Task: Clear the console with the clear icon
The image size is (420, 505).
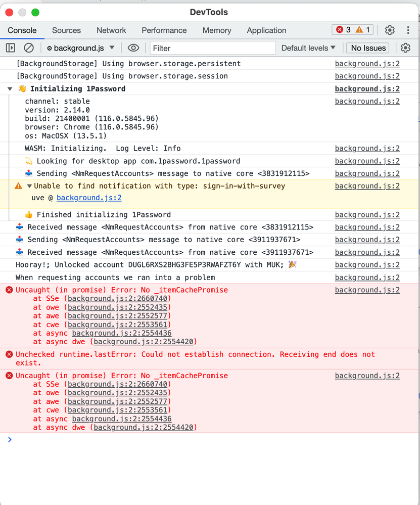Action: point(29,48)
